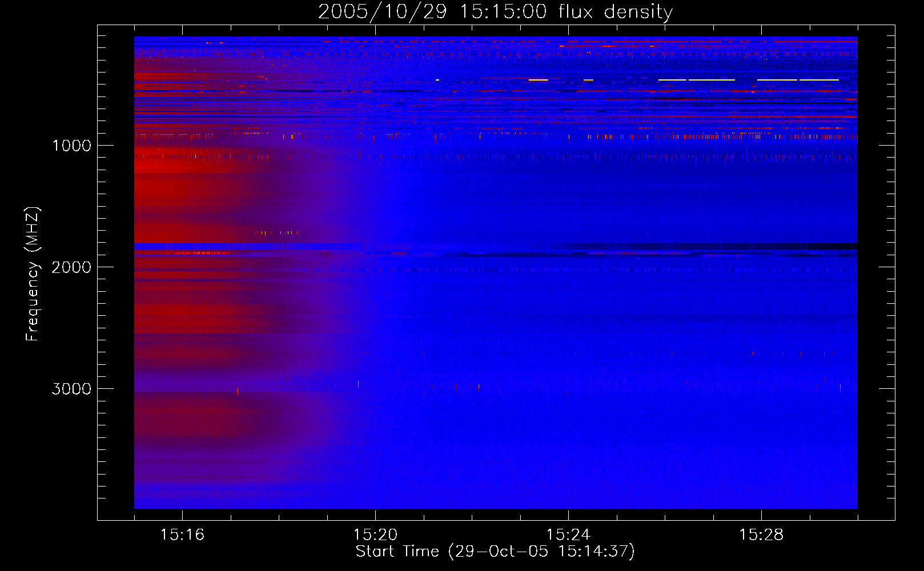Click the 15:28 time tick label
Viewport: 924px width, 571px height.
761,535
